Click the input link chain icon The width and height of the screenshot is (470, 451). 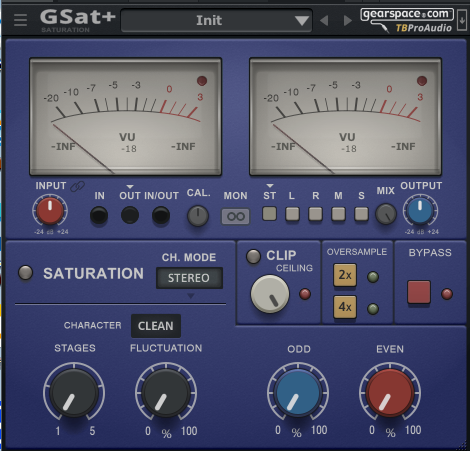tap(77, 186)
